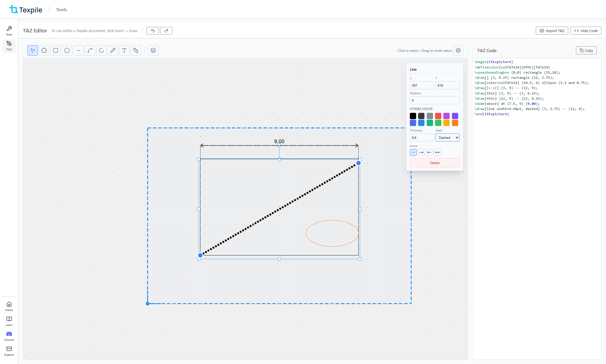Pick the orange stroke color

tap(455, 123)
